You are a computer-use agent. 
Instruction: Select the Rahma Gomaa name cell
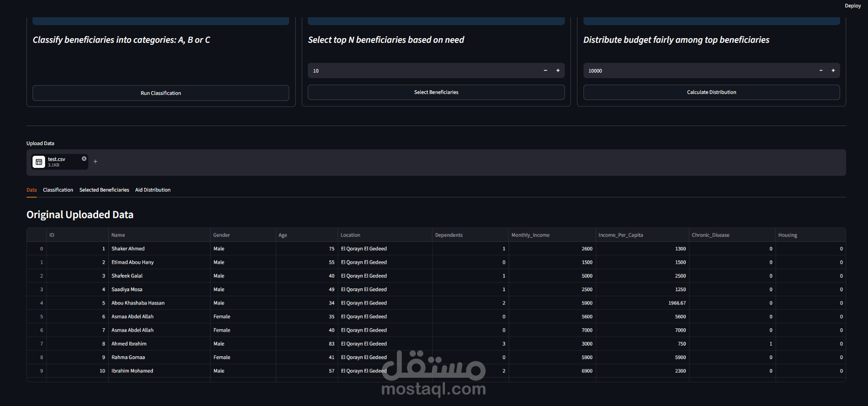(159, 357)
